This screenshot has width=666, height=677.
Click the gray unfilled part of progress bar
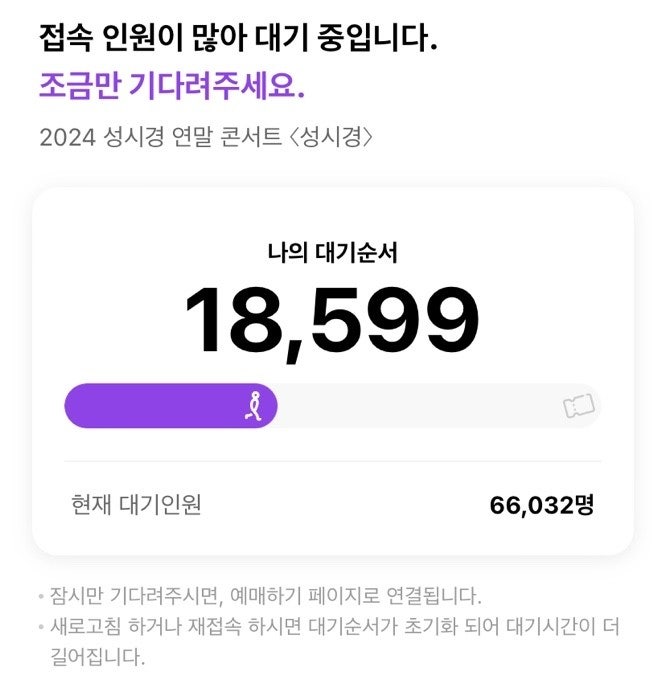pos(420,405)
